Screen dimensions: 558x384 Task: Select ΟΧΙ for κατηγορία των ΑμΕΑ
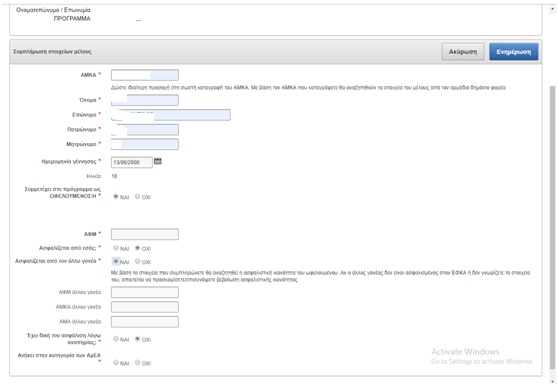(137, 362)
